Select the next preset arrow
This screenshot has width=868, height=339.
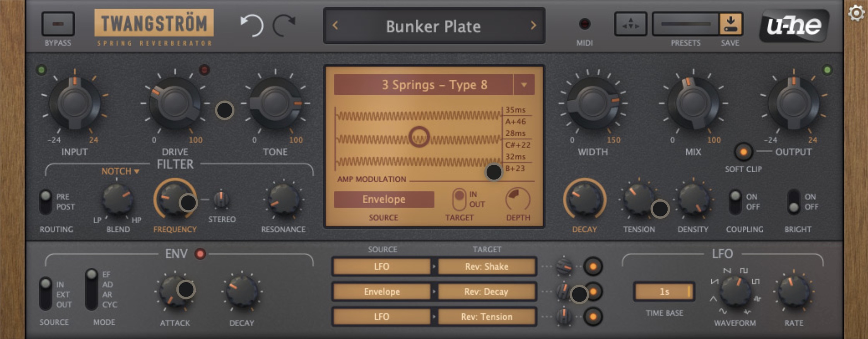pyautogui.click(x=533, y=26)
